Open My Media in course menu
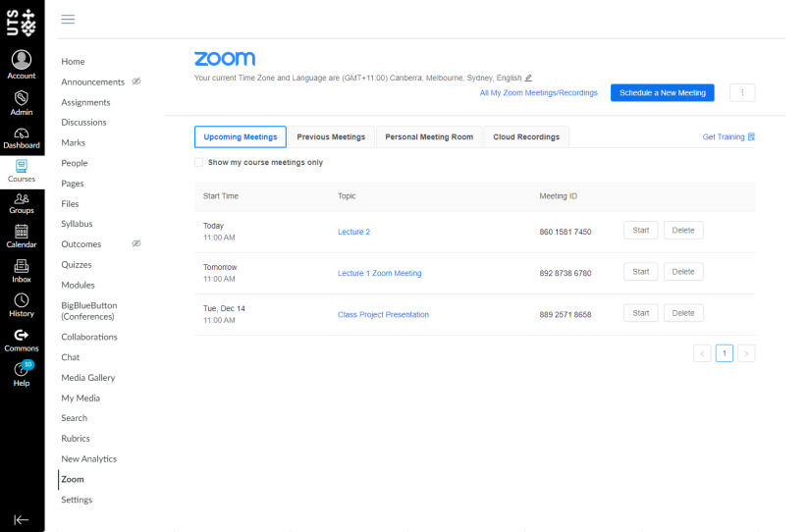This screenshot has height=532, width=810. (81, 399)
